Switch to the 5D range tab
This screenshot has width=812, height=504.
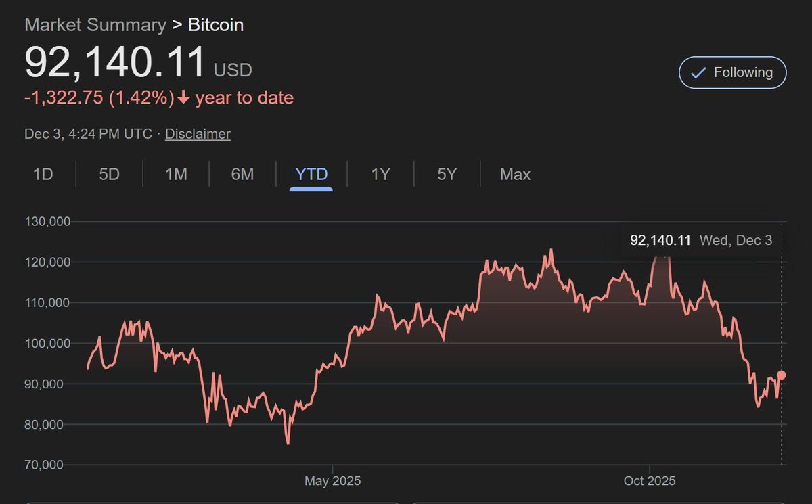(109, 175)
